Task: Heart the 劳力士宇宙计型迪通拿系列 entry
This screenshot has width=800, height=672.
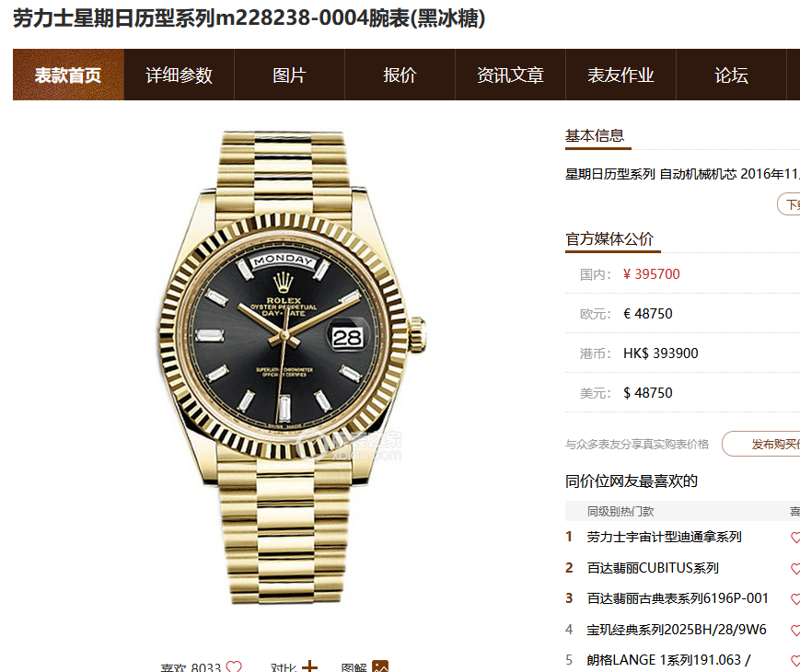Action: 795,538
